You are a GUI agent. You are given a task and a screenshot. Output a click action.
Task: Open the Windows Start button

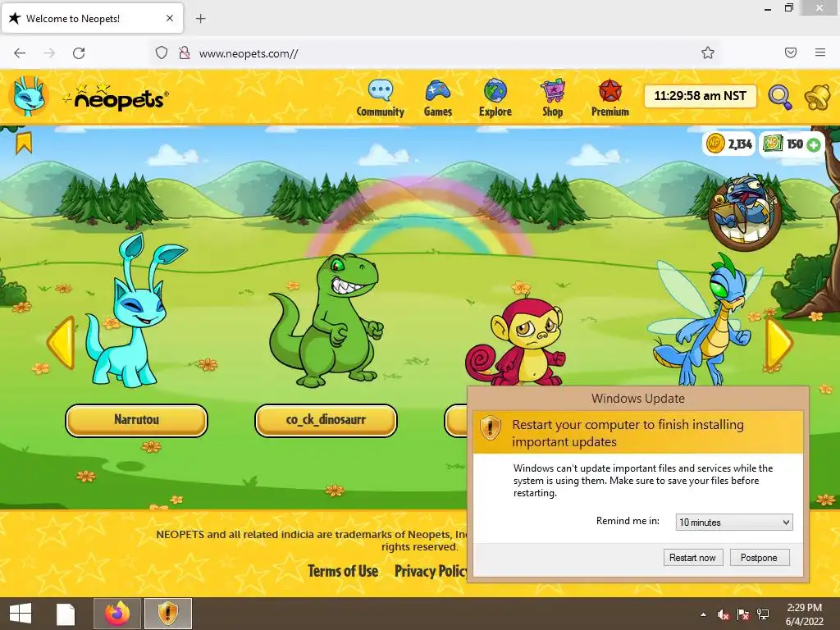pyautogui.click(x=21, y=614)
